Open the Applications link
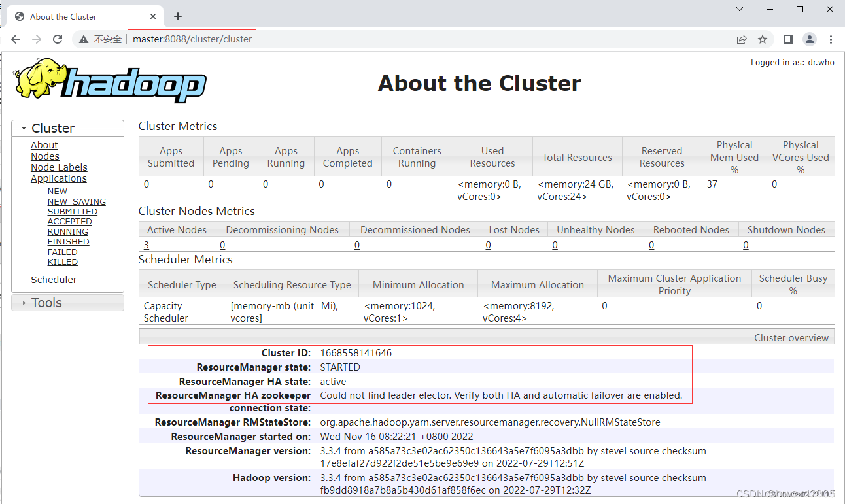 59,178
